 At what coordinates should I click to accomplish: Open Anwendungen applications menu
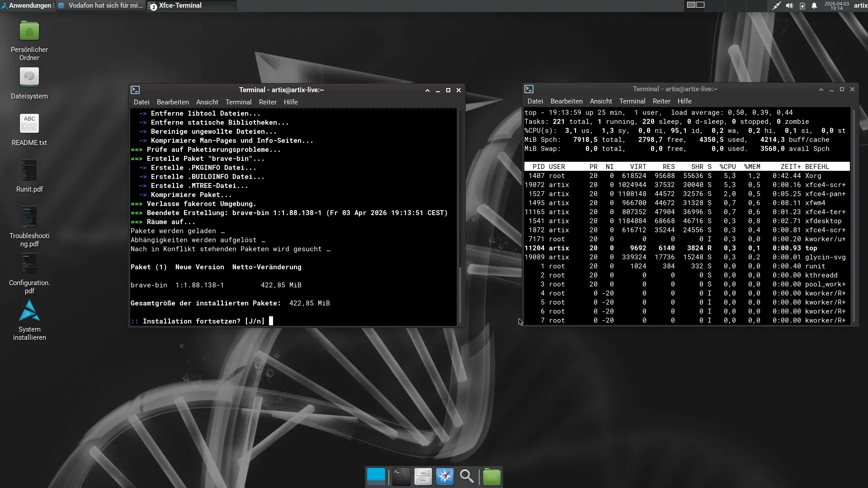pos(26,5)
